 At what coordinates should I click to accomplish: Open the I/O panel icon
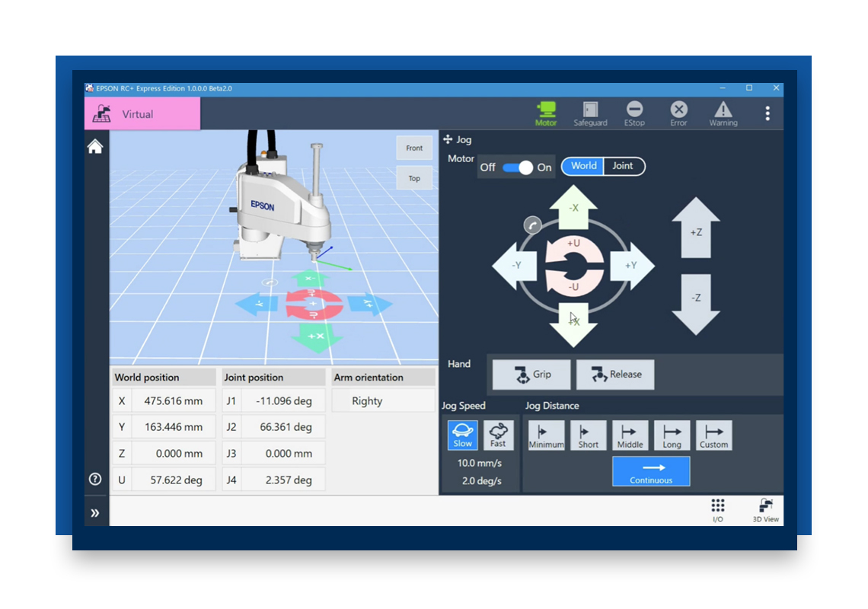[x=717, y=510]
